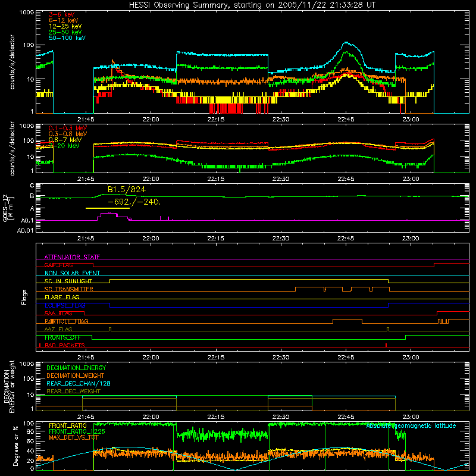This screenshot has width=476, height=476.
Task: Click the FRONT_RATIO_1225 legend entry
Action: coord(77,431)
